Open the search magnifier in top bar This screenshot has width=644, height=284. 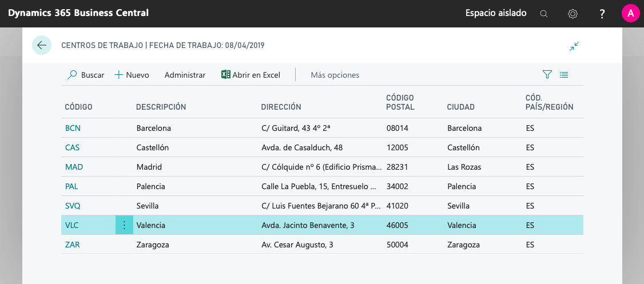[544, 14]
